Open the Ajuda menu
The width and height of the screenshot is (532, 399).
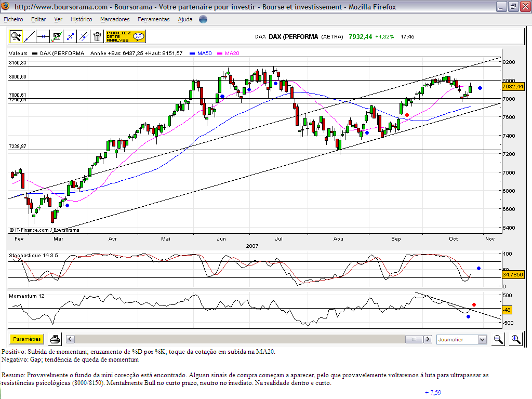pyautogui.click(x=185, y=19)
